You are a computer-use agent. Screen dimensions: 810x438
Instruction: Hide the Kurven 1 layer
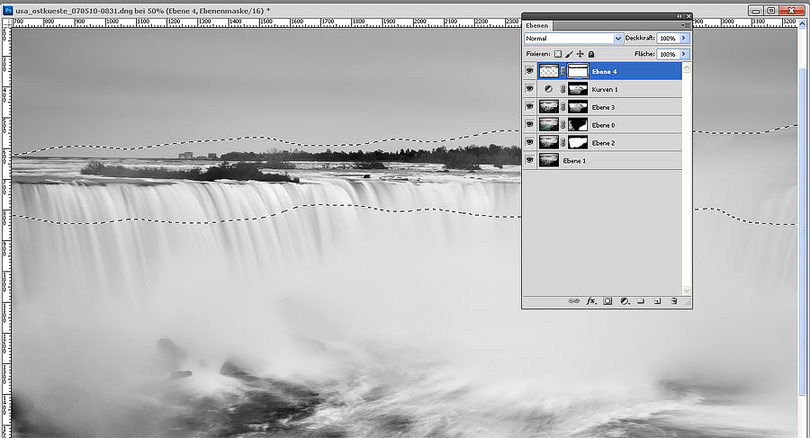point(529,89)
